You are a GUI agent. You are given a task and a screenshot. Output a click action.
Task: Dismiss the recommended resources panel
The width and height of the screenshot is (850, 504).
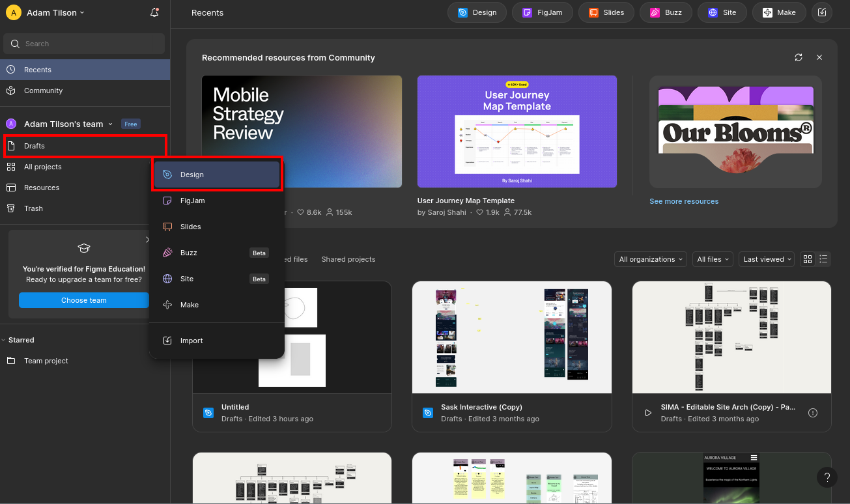[x=819, y=57]
